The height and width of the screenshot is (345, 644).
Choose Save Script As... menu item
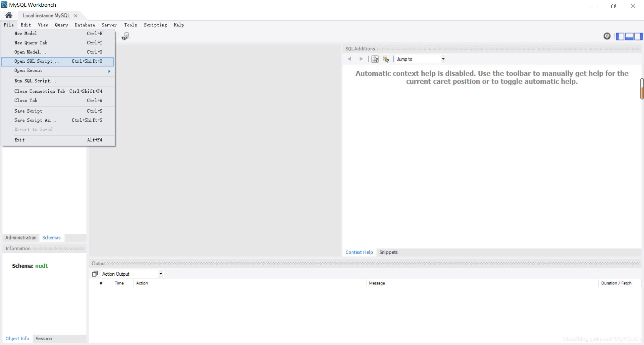pos(58,120)
